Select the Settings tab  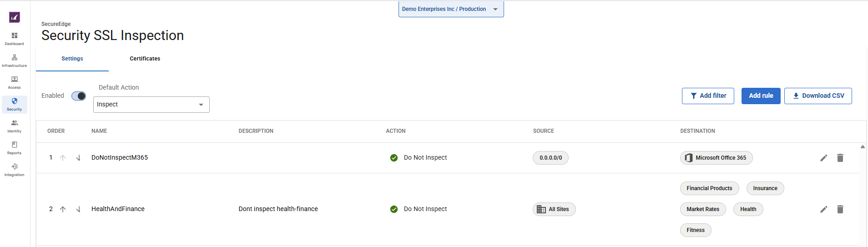[72, 59]
